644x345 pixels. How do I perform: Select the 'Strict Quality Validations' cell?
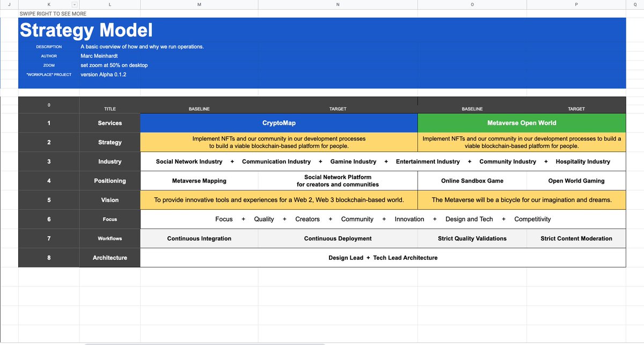(x=472, y=238)
